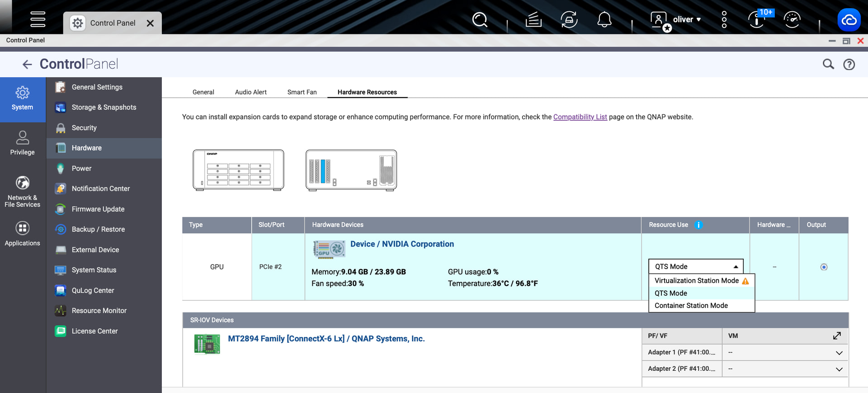This screenshot has width=868, height=393.
Task: Open the dashboard gauge icon
Action: tap(792, 20)
